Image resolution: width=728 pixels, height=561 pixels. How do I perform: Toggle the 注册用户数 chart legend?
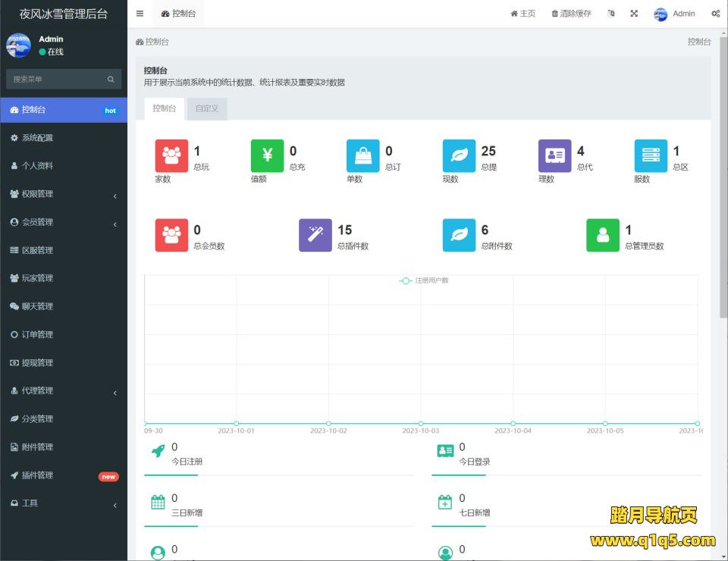(x=424, y=280)
